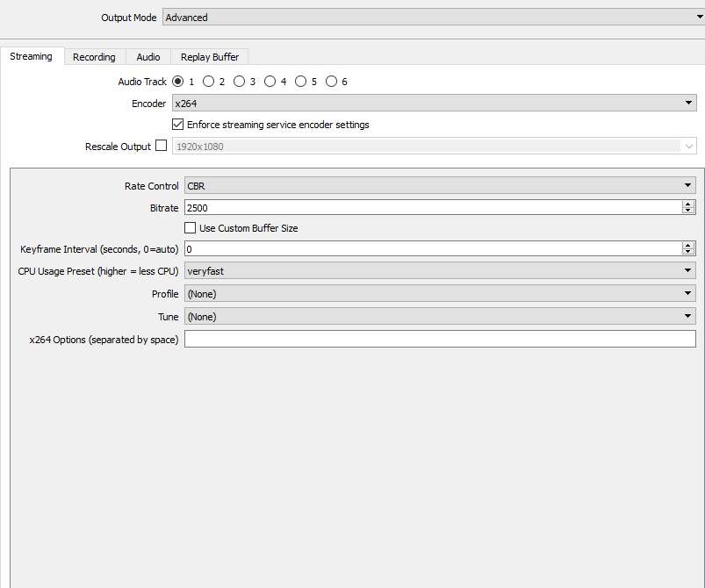Screen dimensions: 705x588
Task: Uncheck Enforce streaming service encoder settings
Action: coord(177,124)
